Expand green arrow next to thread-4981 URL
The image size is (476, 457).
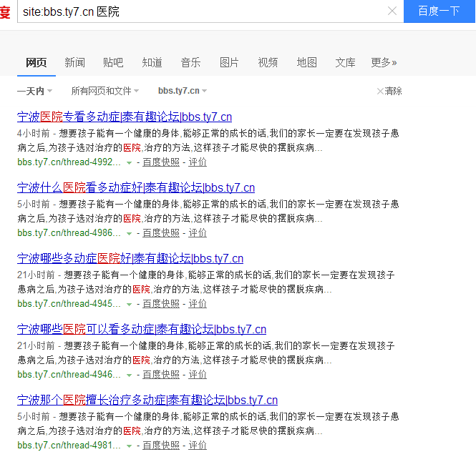pos(130,446)
